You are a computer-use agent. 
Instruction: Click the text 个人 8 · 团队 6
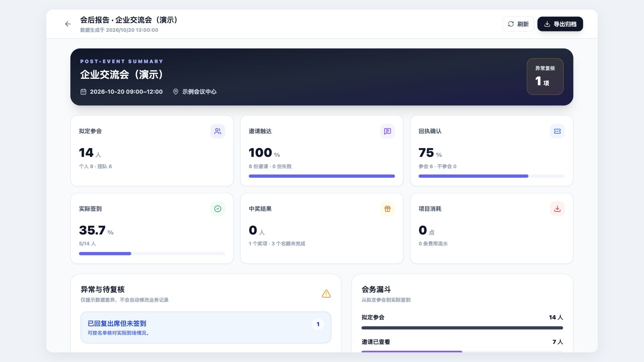pos(95,167)
